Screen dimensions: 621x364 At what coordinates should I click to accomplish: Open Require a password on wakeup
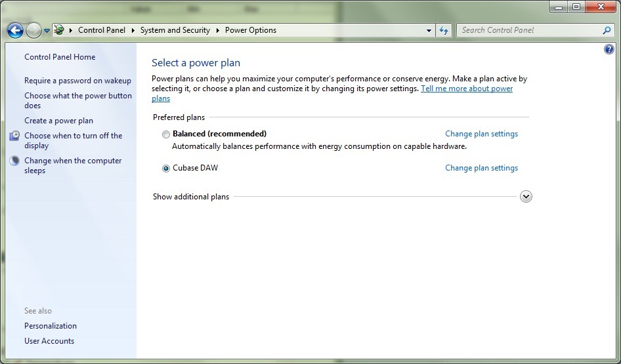(77, 81)
